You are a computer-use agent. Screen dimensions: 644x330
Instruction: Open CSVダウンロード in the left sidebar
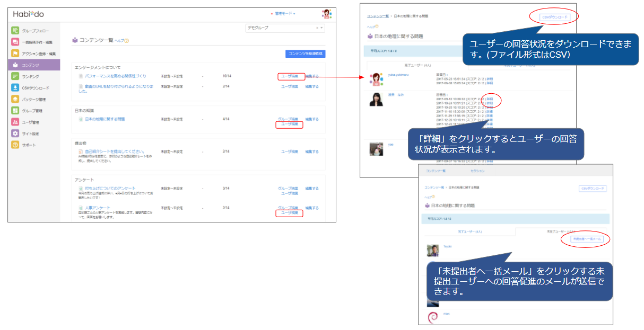(35, 88)
